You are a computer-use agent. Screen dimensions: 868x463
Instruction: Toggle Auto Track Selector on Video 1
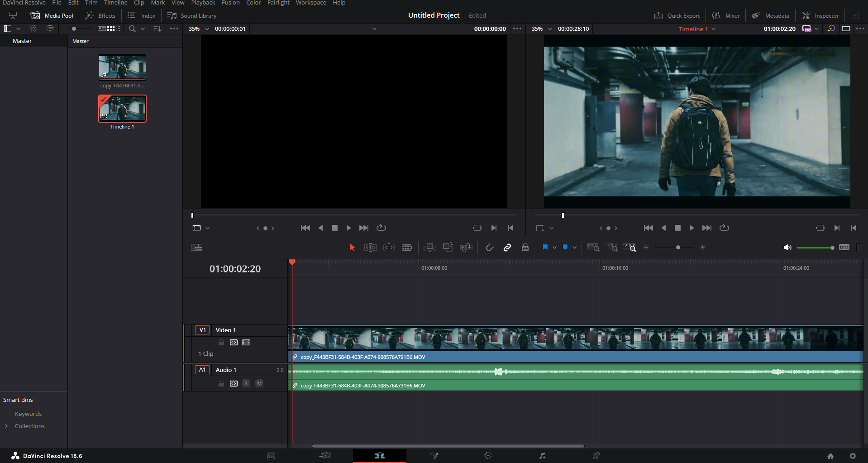tap(234, 342)
